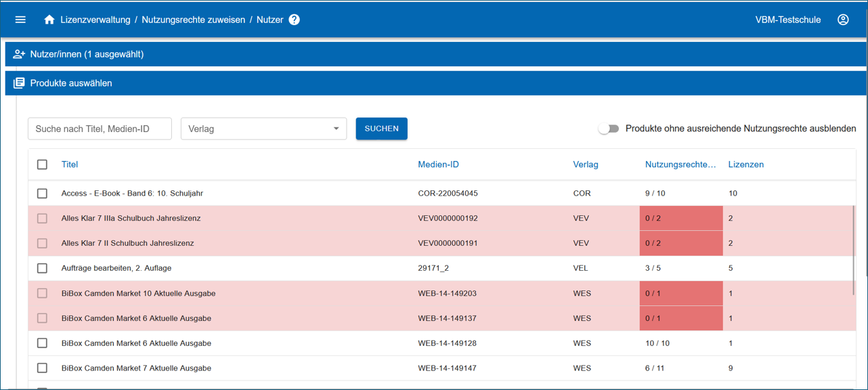The width and height of the screenshot is (868, 390).
Task: Sort by the Medien-ID column header
Action: 438,165
